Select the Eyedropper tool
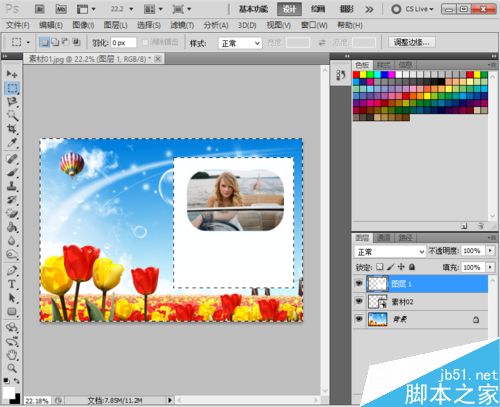The width and height of the screenshot is (500, 407). pos(12,143)
